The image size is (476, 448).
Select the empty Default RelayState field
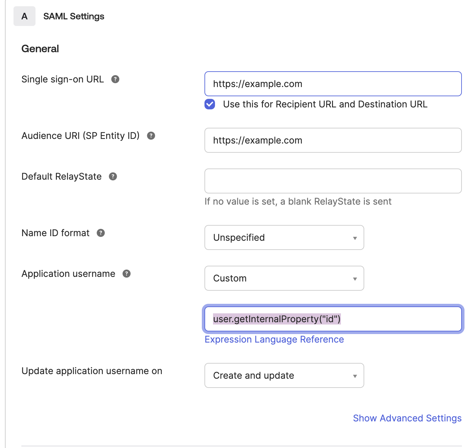tap(333, 181)
